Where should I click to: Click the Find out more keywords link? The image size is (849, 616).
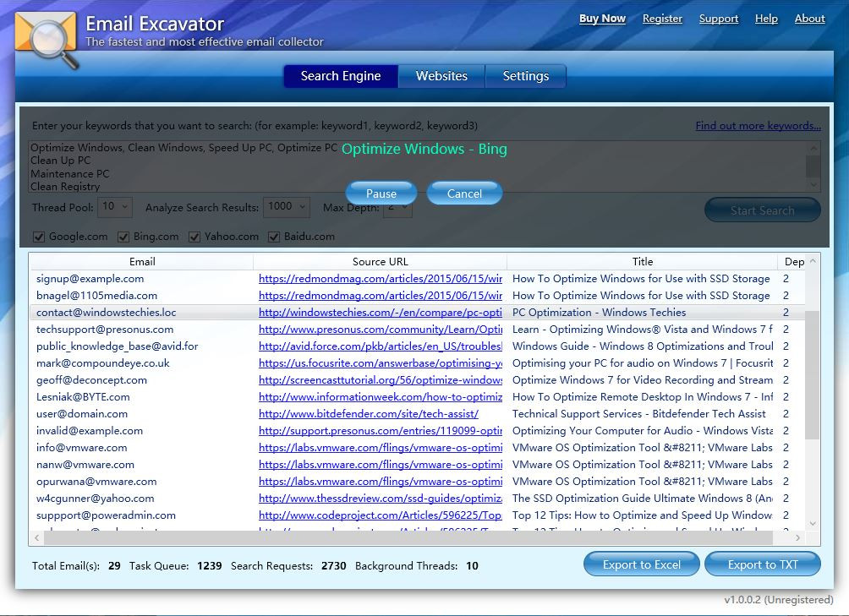(x=758, y=126)
